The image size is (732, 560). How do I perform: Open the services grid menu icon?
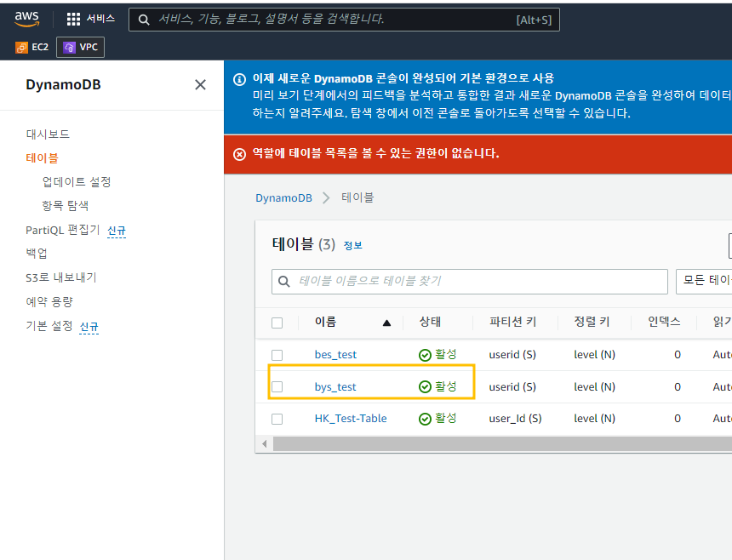pyautogui.click(x=73, y=19)
